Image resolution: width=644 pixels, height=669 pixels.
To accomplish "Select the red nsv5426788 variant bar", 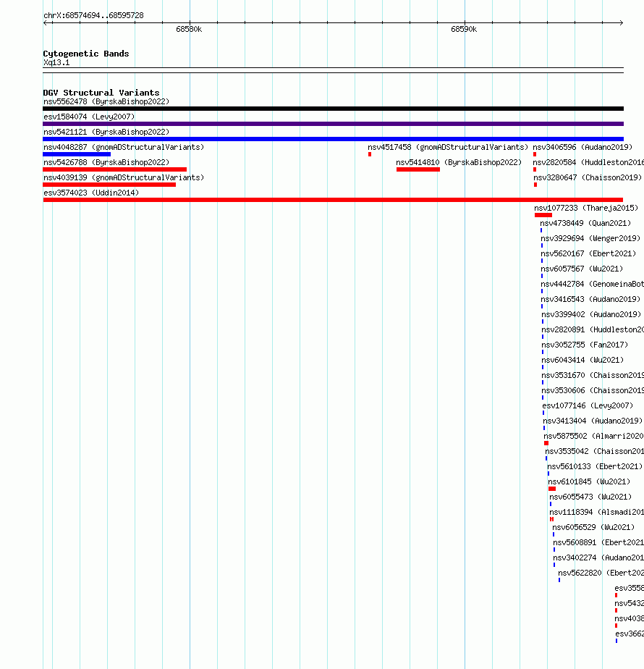I will click(x=115, y=169).
